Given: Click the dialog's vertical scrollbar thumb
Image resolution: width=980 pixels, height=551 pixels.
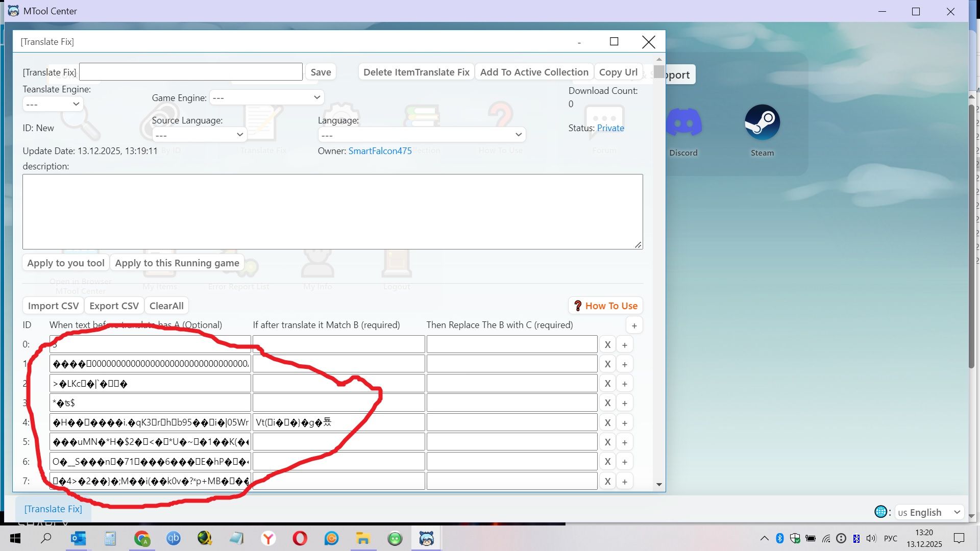Looking at the screenshot, I should pyautogui.click(x=659, y=72).
